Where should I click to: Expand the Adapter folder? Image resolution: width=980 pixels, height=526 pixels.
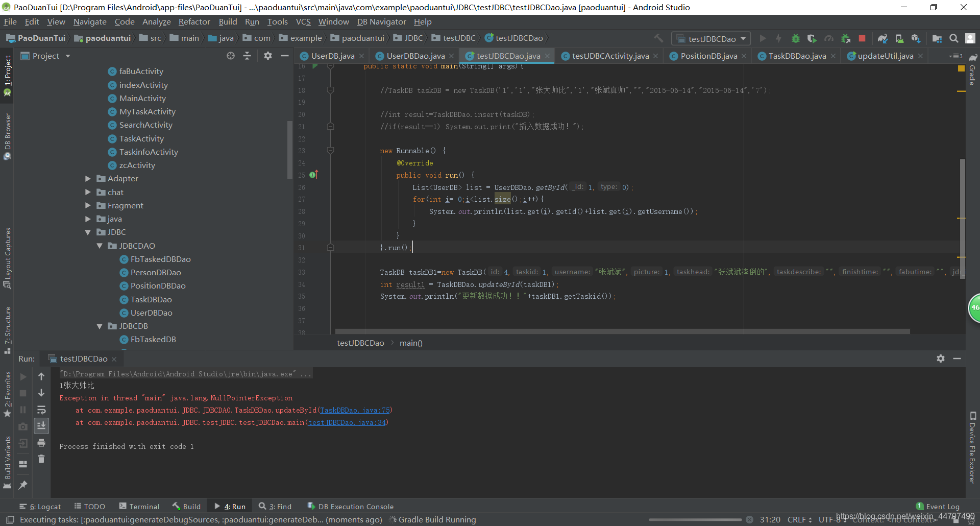(88, 179)
